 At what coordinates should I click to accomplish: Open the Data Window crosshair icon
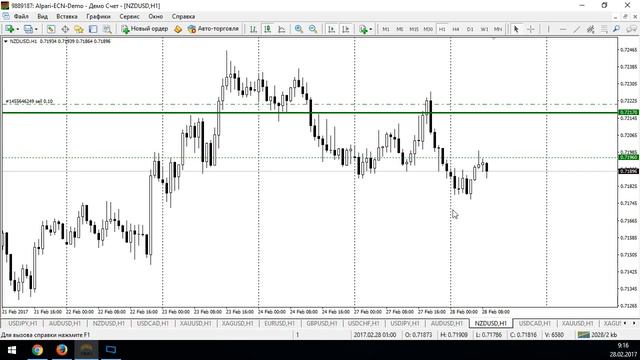(65, 29)
